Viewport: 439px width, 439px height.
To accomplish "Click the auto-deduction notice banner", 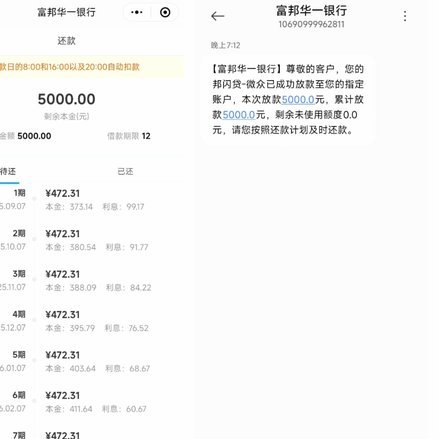I will pyautogui.click(x=92, y=67).
